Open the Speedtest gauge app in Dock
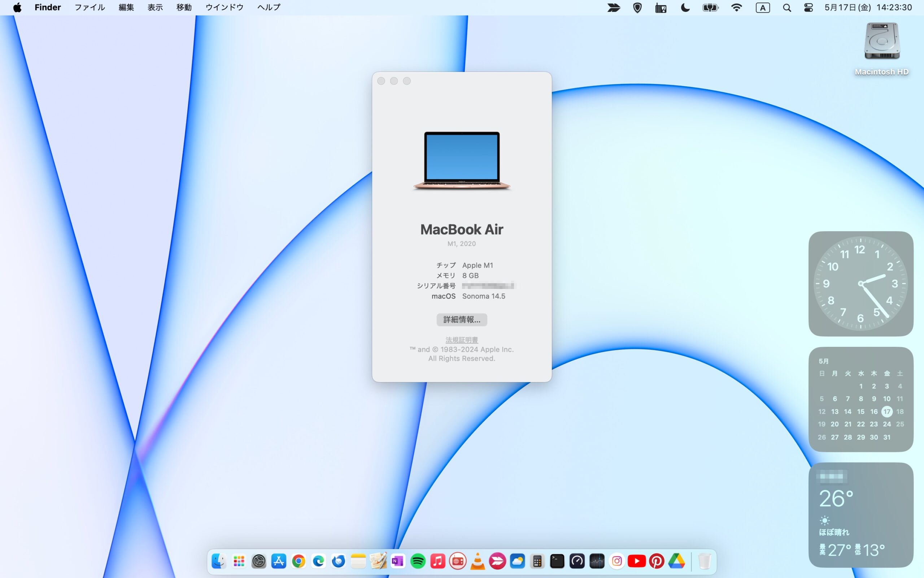This screenshot has width=924, height=578. click(577, 561)
